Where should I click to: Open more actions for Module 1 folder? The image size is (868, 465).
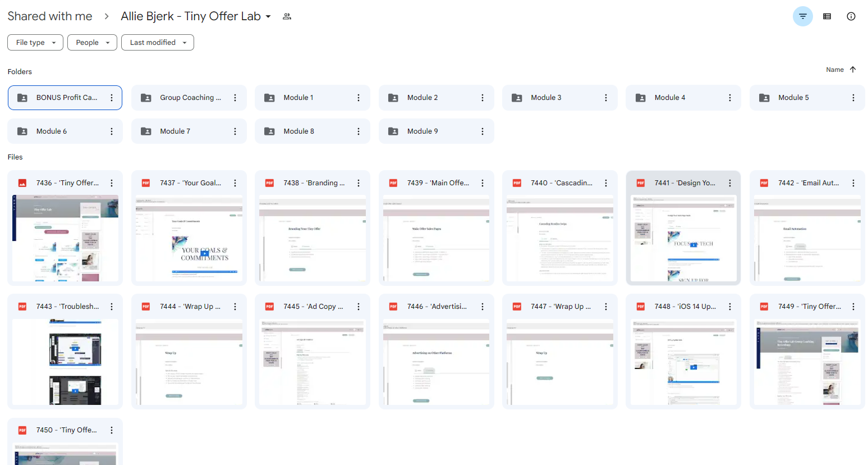pyautogui.click(x=359, y=98)
